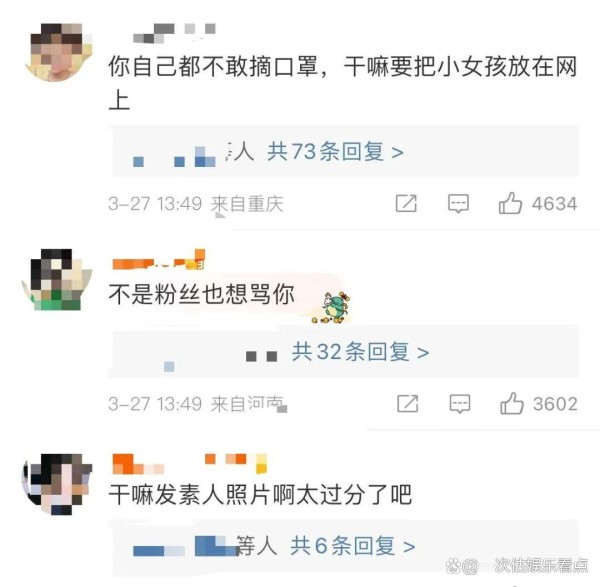Screen dimensions: 600x587
Task: Tap first commenter's blurred username
Action: click(174, 33)
